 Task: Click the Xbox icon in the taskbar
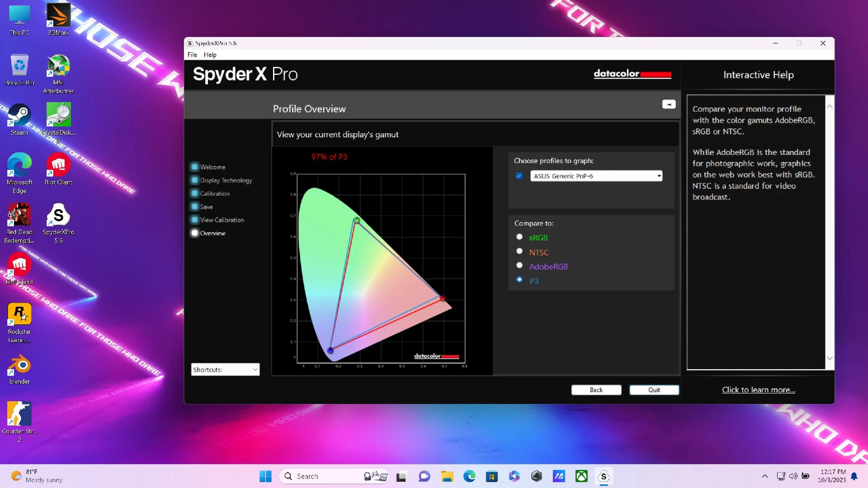click(581, 476)
